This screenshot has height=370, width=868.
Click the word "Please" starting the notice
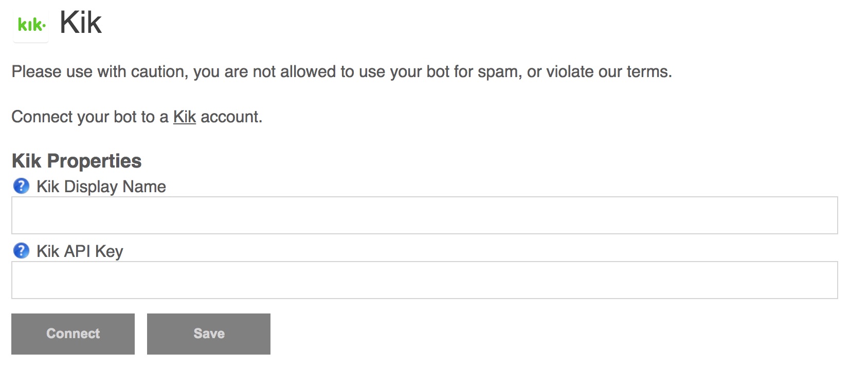[37, 72]
